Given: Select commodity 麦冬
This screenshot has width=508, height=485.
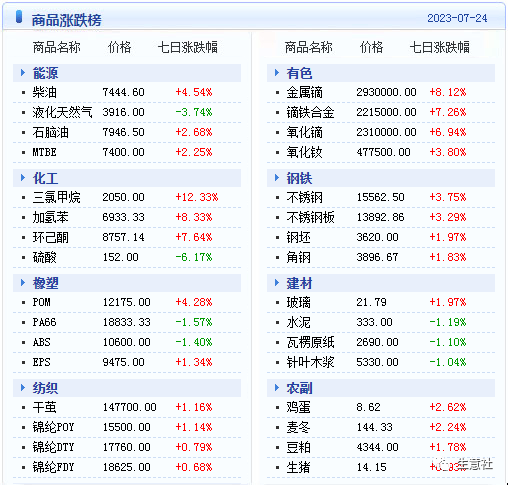Looking at the screenshot, I should click(x=299, y=427).
